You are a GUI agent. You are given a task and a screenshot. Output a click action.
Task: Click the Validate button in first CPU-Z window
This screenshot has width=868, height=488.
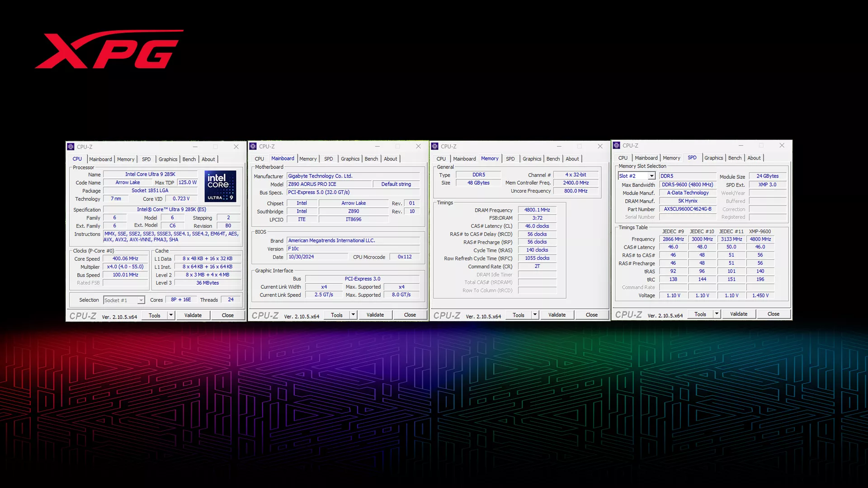[x=193, y=314]
